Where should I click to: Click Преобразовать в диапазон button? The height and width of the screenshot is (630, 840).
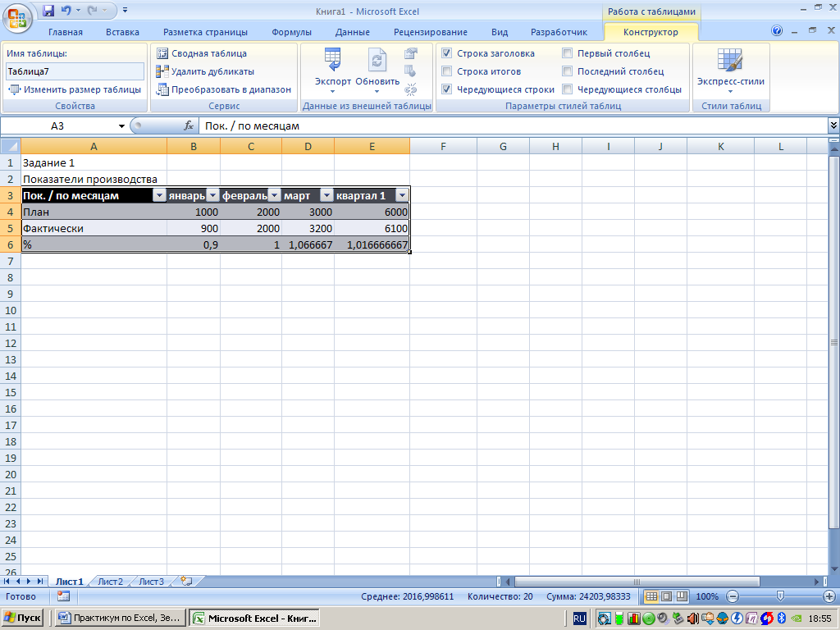(223, 89)
